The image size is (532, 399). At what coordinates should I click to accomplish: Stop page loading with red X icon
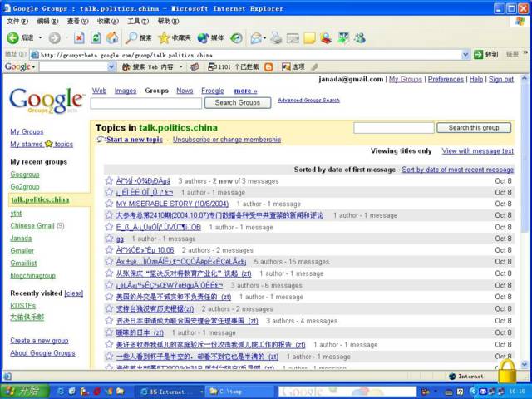click(x=79, y=37)
